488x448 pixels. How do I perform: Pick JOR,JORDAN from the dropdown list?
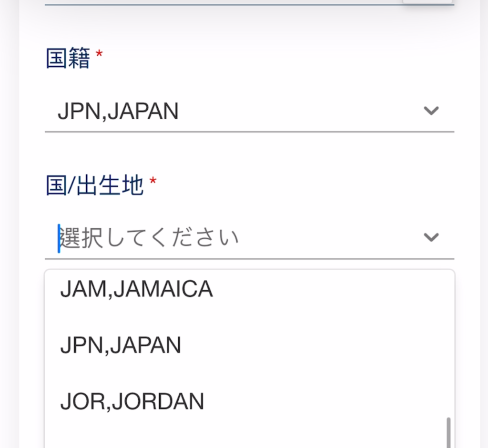pyautogui.click(x=132, y=402)
